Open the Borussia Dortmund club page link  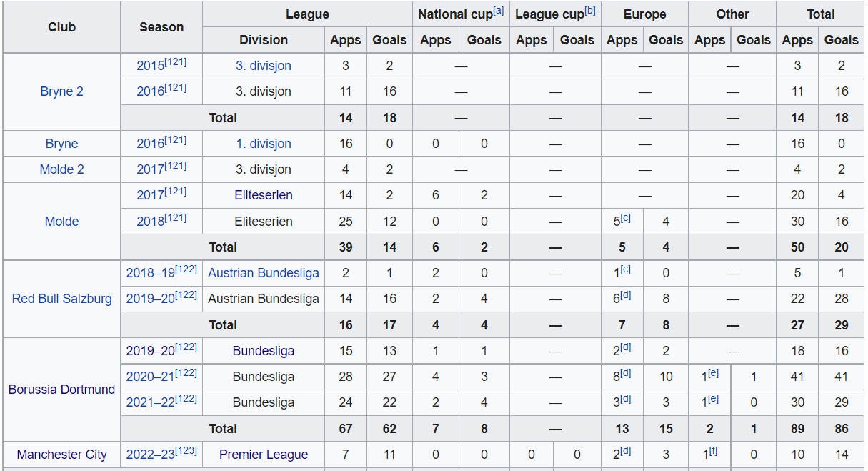coord(61,390)
